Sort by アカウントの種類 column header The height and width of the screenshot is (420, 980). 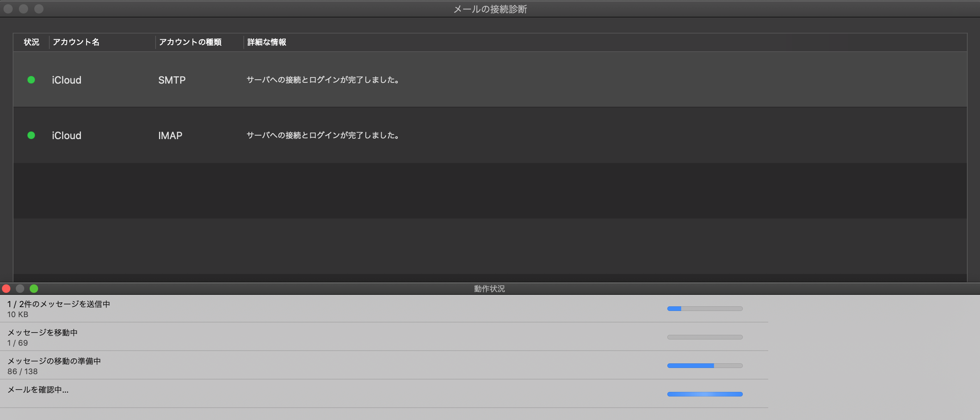coord(190,42)
